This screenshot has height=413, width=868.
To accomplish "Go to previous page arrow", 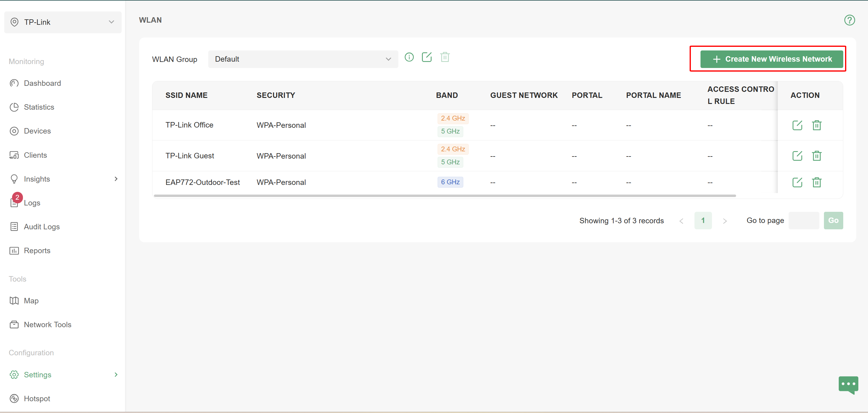I will click(x=681, y=221).
